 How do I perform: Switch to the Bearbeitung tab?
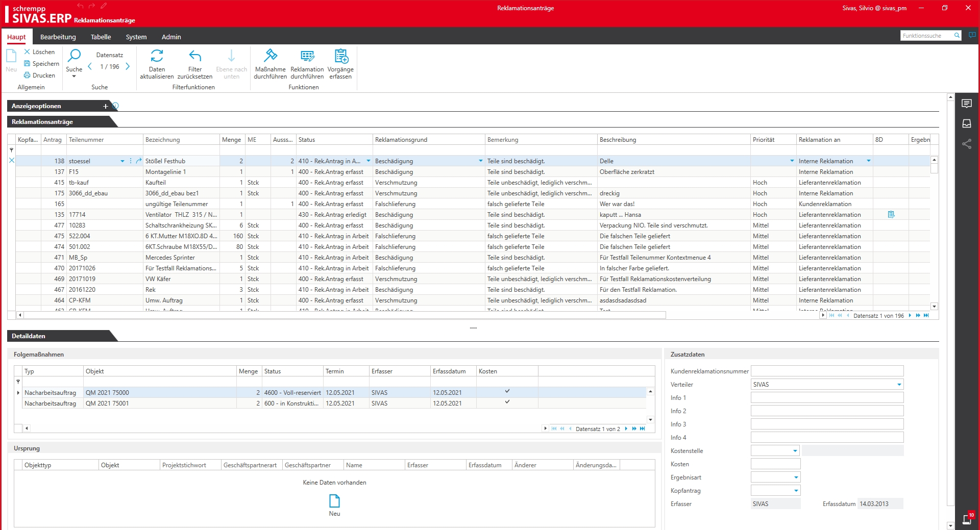click(x=58, y=37)
